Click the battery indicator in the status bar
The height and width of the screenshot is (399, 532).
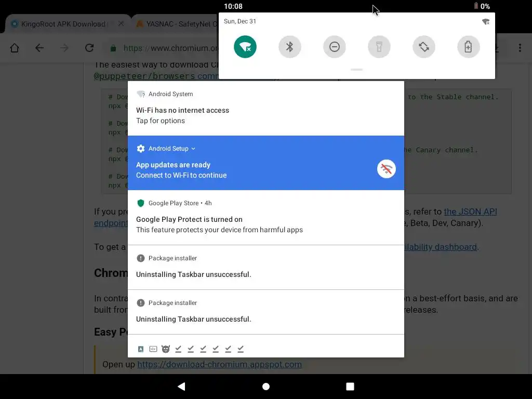(482, 6)
